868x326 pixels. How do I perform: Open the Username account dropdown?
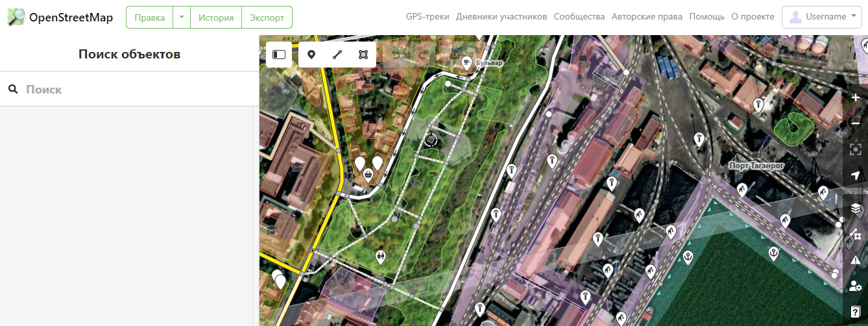pos(822,17)
